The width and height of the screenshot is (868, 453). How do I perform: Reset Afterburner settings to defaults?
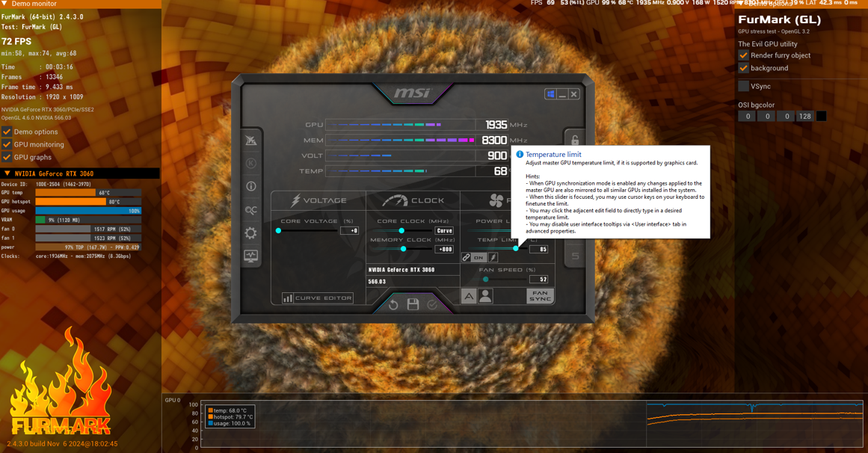click(x=393, y=304)
